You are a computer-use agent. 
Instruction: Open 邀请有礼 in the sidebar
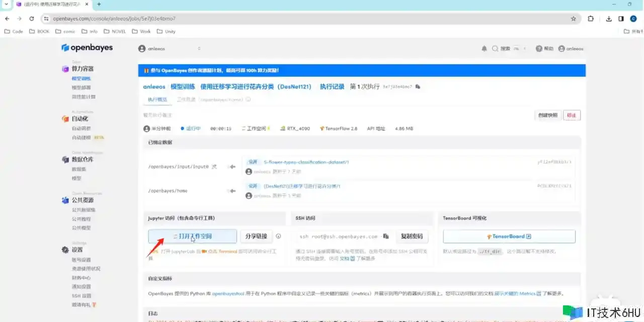84,305
